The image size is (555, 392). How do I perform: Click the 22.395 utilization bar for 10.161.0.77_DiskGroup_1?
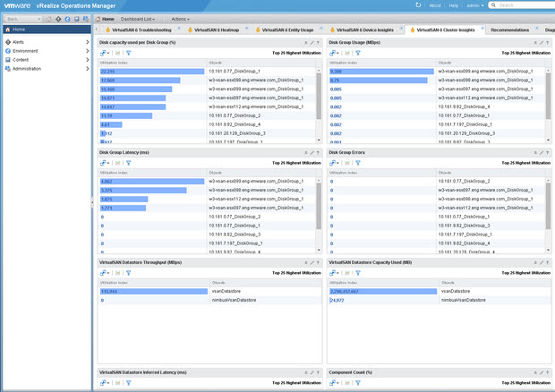point(152,72)
